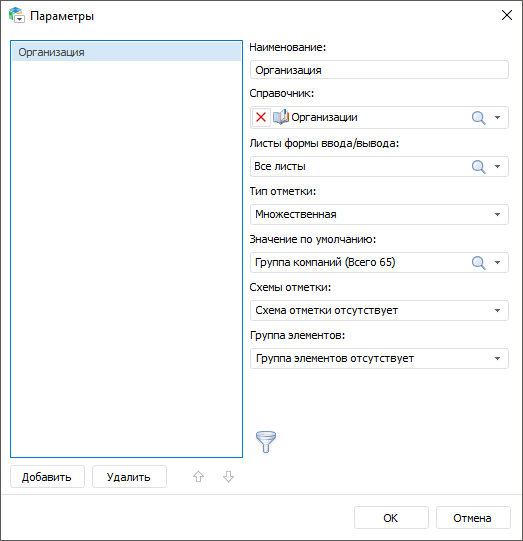Open the filter funnel icon
Image resolution: width=523 pixels, height=541 pixels.
coord(266,442)
